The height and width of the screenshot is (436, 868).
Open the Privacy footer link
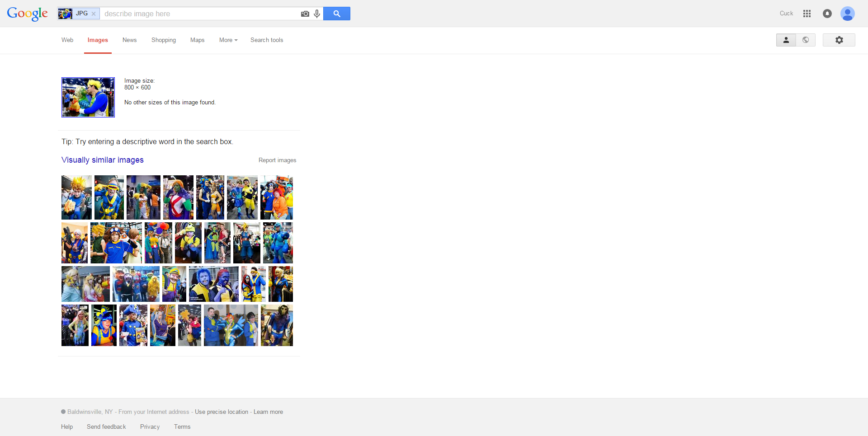(150, 427)
